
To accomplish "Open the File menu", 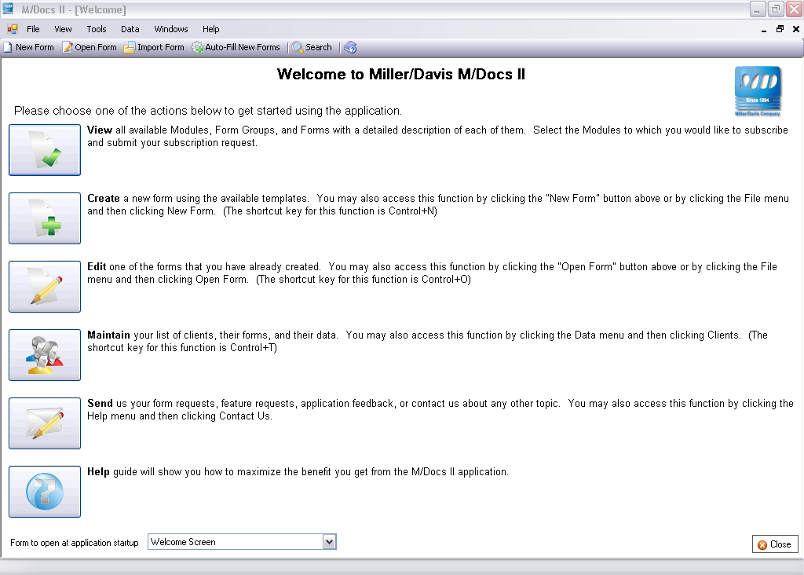I will coord(33,29).
